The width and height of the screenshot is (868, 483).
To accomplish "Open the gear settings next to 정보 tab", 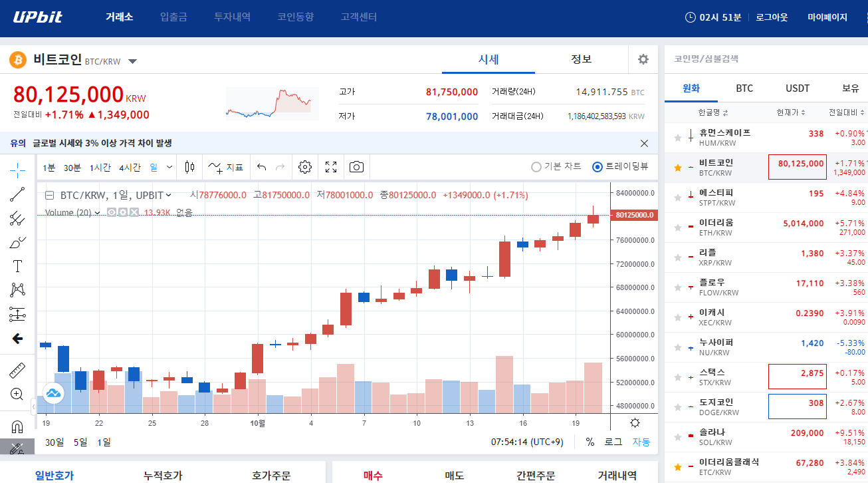I will click(643, 59).
